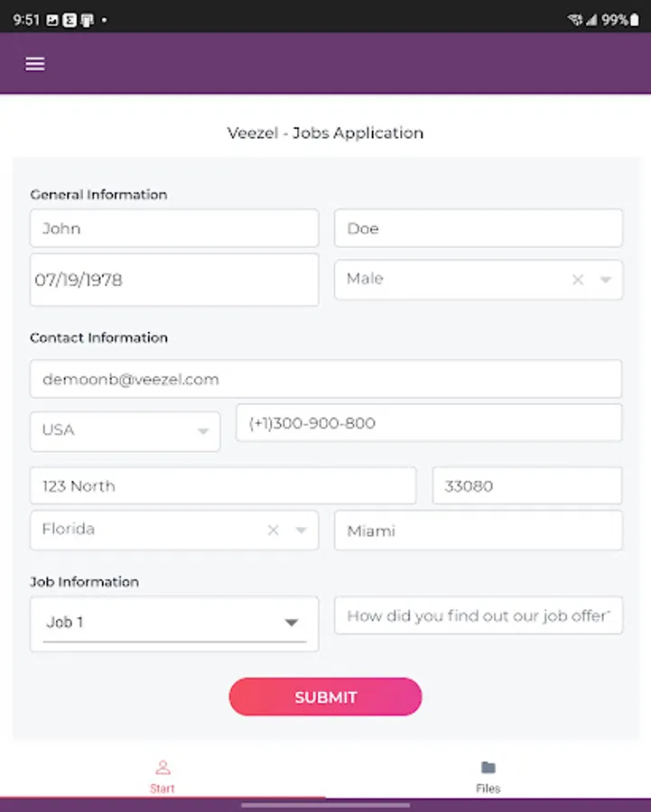Screen dimensions: 651x812
Task: Edit the phone number field
Action: point(428,423)
